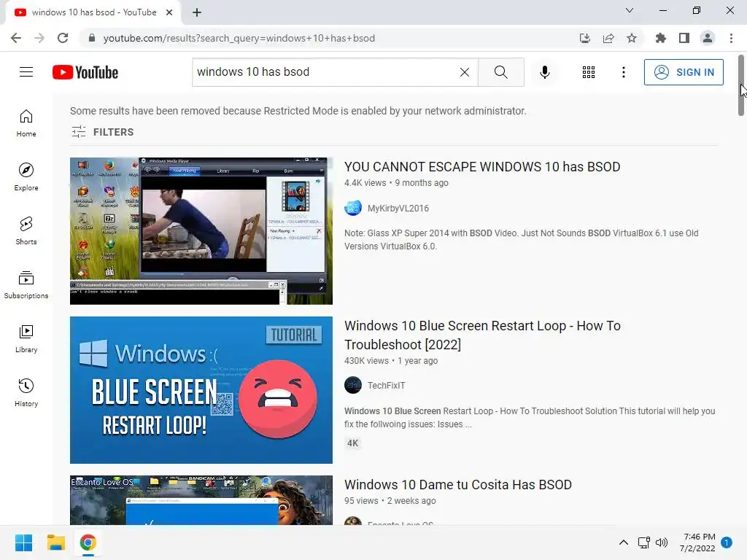Open the Dame tu Cosita video thumbnail
The image size is (747, 560).
click(x=201, y=500)
